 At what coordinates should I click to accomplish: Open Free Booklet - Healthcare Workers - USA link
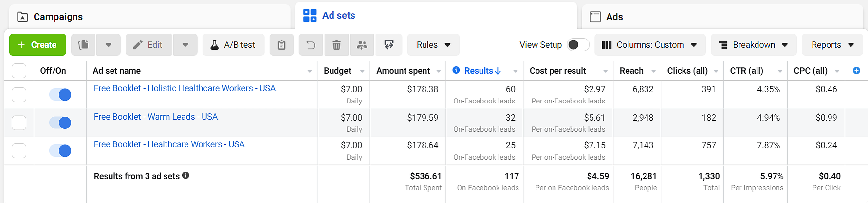tap(169, 144)
